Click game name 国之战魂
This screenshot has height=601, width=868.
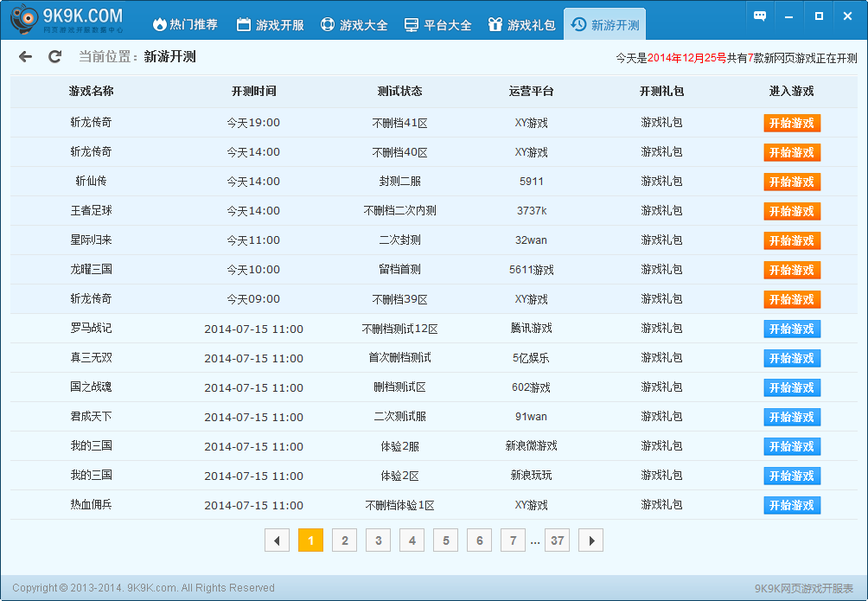[92, 387]
